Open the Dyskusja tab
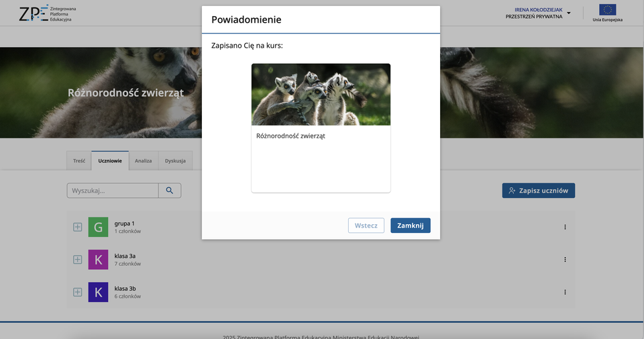 175,161
